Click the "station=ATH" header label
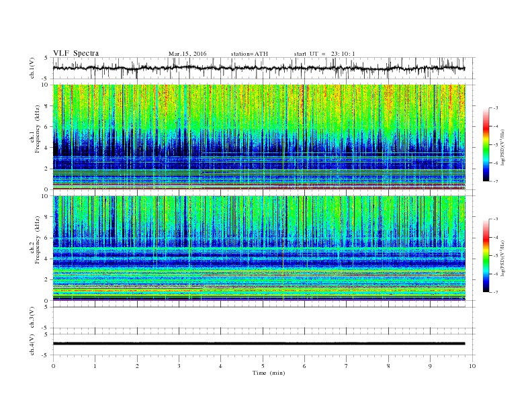532x411 pixels. pyautogui.click(x=249, y=54)
